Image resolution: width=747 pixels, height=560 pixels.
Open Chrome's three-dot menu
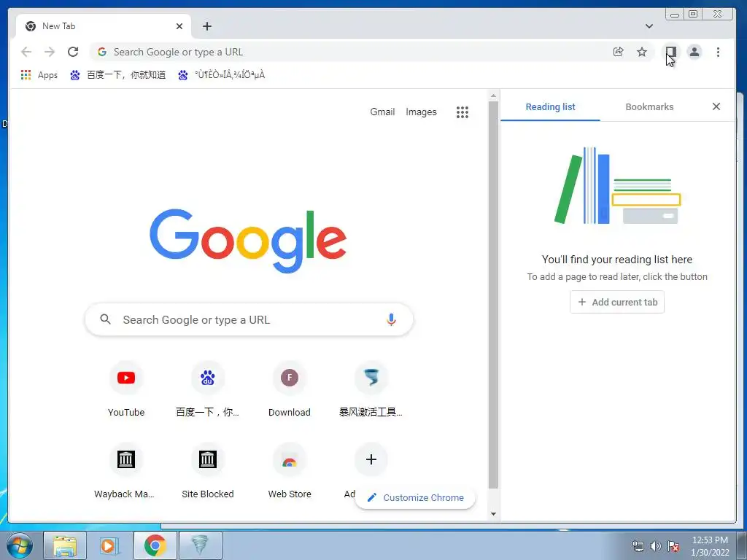point(718,52)
